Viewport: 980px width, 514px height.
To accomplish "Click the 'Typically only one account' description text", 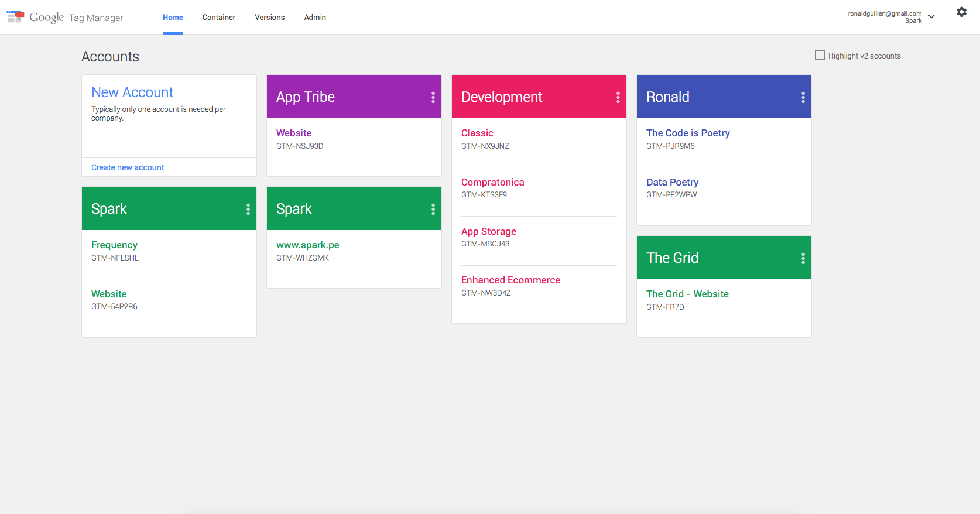I will click(x=158, y=114).
